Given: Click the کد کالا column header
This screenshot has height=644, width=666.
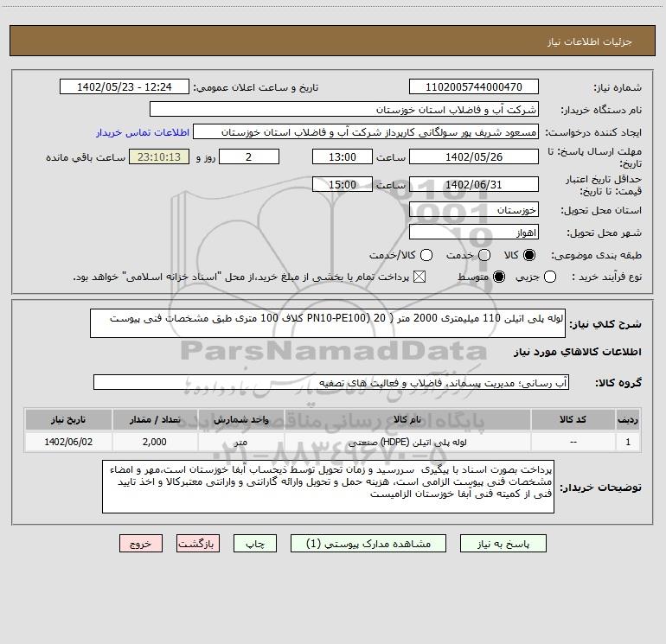Looking at the screenshot, I should tap(573, 420).
